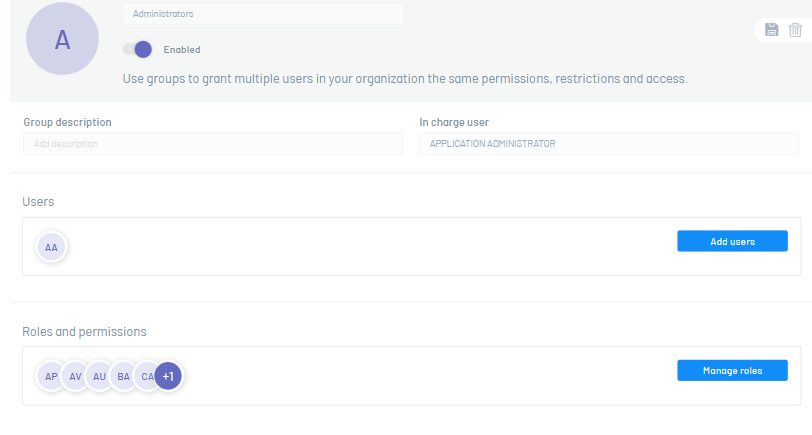
Task: Focus the Administrators group name field
Action: pos(263,14)
